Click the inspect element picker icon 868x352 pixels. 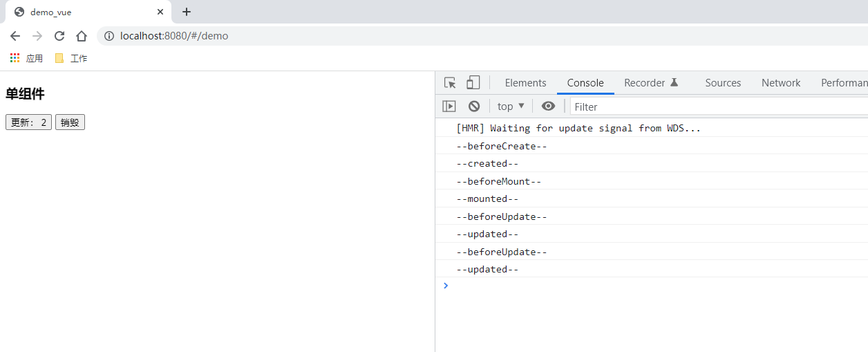pyautogui.click(x=450, y=83)
